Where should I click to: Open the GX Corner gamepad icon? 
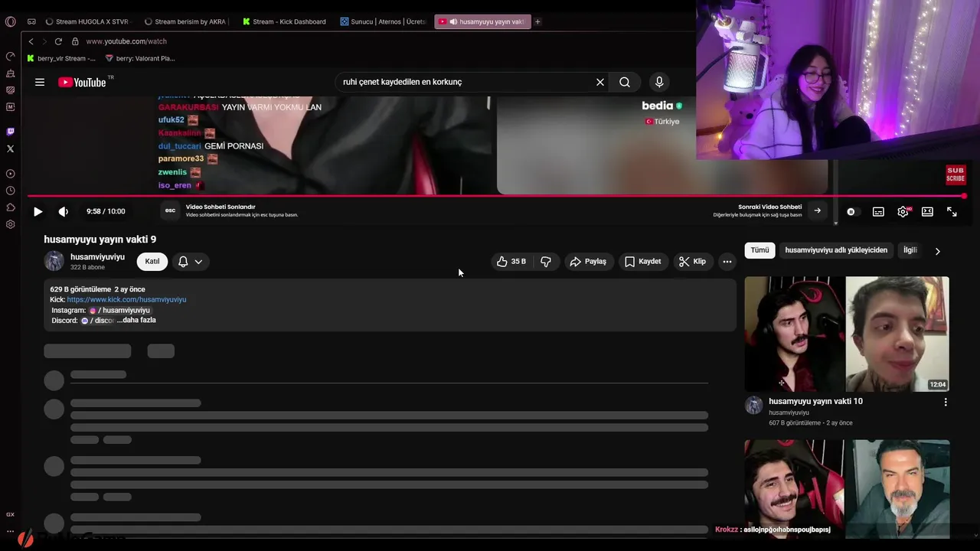coord(31,21)
